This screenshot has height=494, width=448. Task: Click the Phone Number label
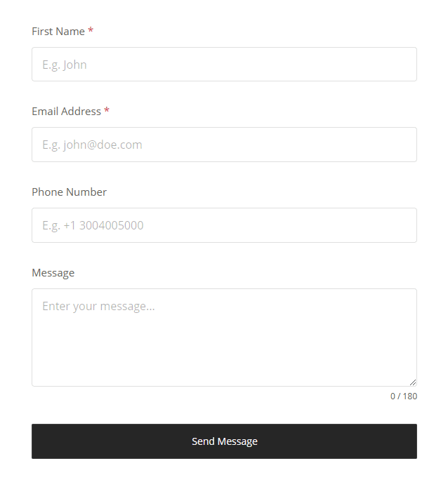(x=69, y=192)
